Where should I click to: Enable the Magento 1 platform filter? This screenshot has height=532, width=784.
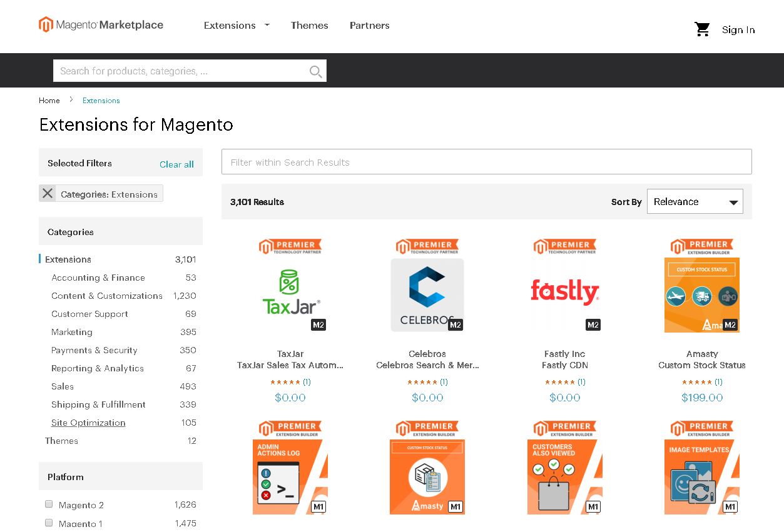[49, 523]
